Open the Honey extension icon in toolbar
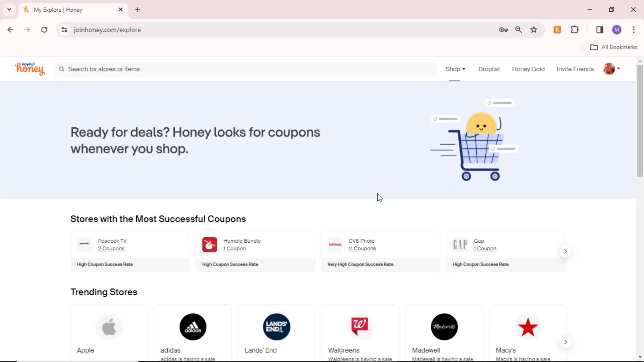The height and width of the screenshot is (362, 644). click(557, 29)
